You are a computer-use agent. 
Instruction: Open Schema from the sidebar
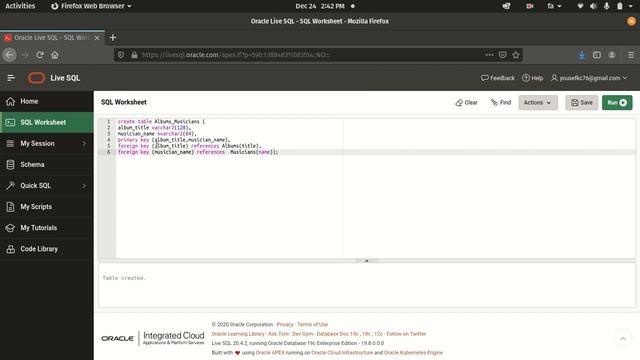(x=47, y=164)
